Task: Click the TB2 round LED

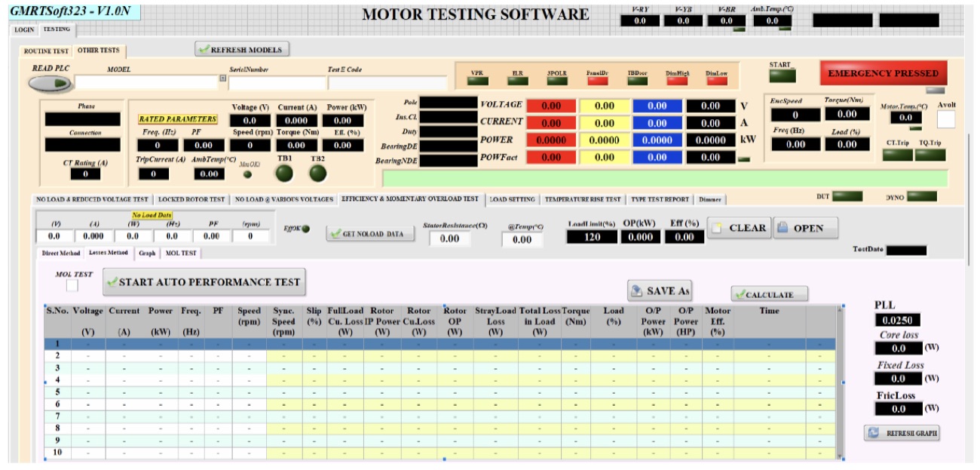Action: pos(318,174)
